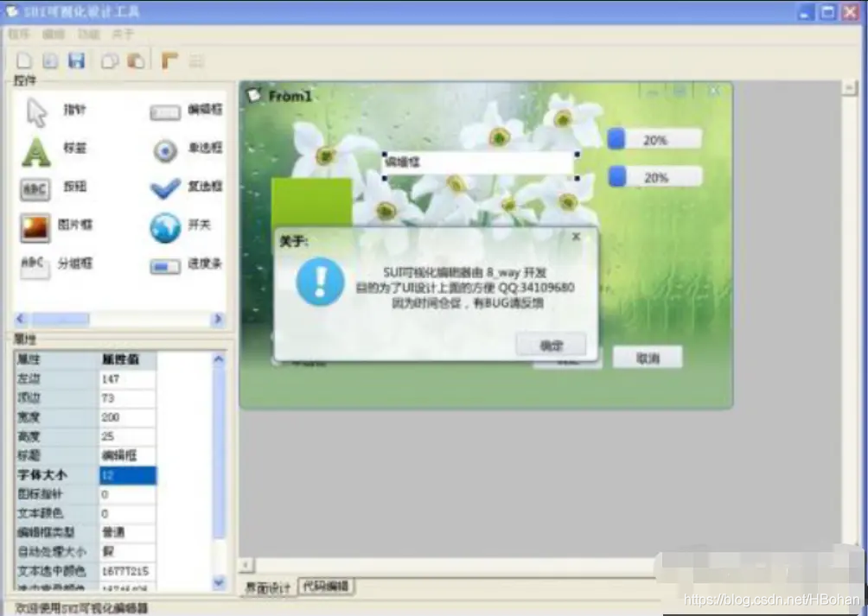This screenshot has height=616, width=868.
Task: Edit the 文本选中颜色 value 16777215
Action: [x=127, y=571]
